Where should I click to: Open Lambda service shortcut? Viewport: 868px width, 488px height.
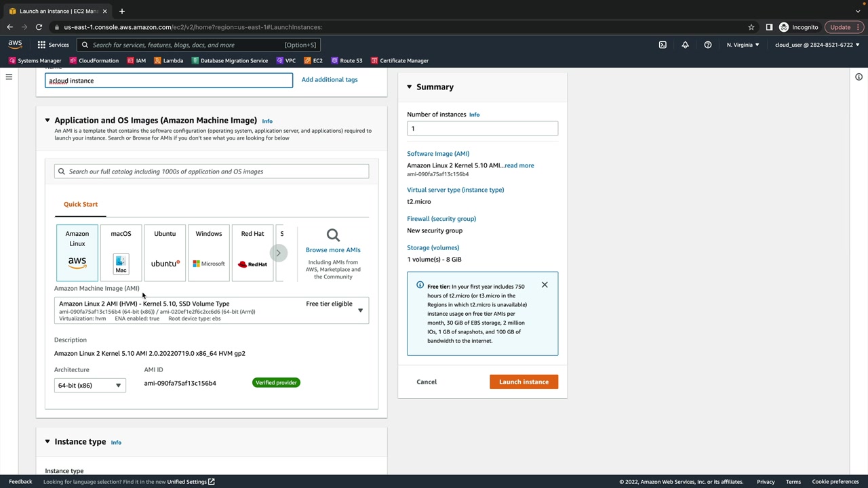tap(168, 60)
